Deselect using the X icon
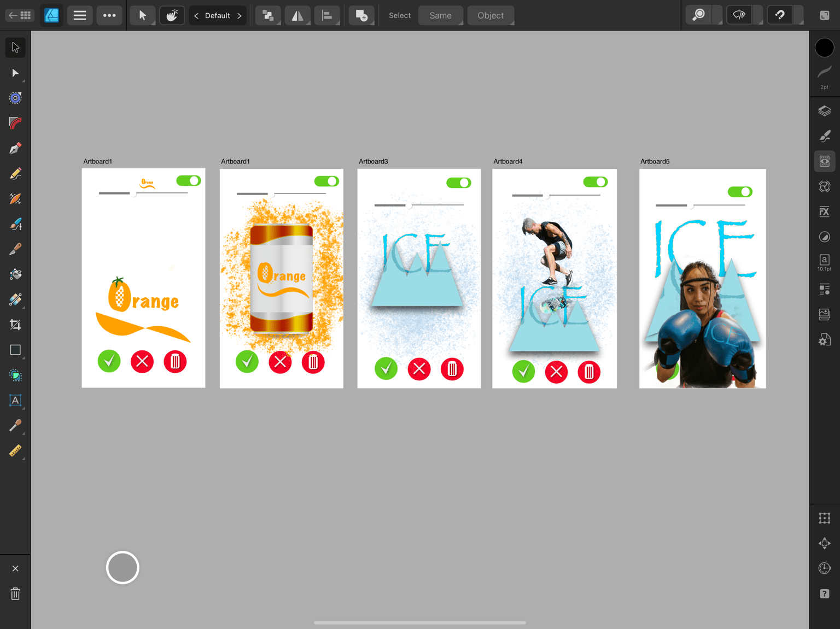 [15, 568]
